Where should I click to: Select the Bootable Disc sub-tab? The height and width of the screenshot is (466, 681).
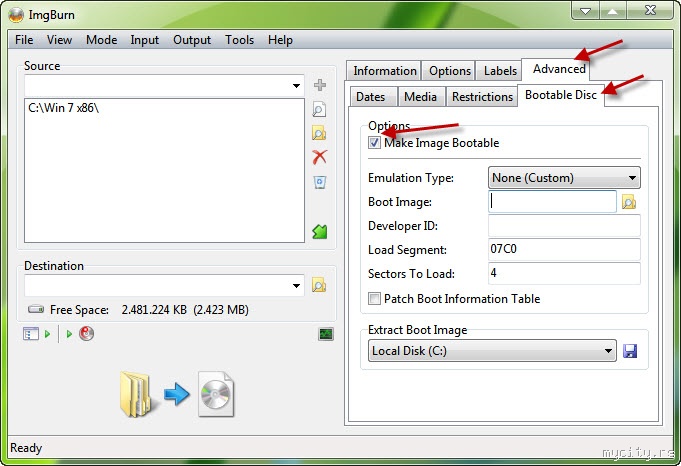(x=561, y=95)
